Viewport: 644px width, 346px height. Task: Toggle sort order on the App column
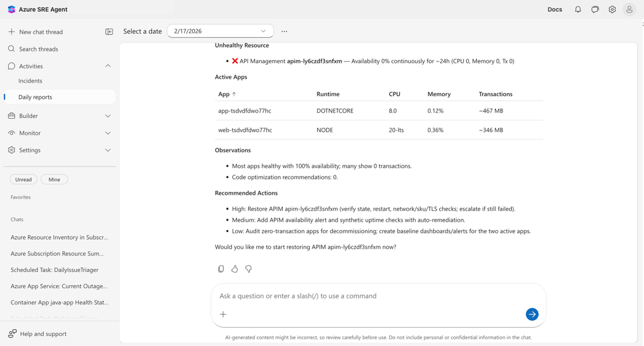pyautogui.click(x=227, y=94)
